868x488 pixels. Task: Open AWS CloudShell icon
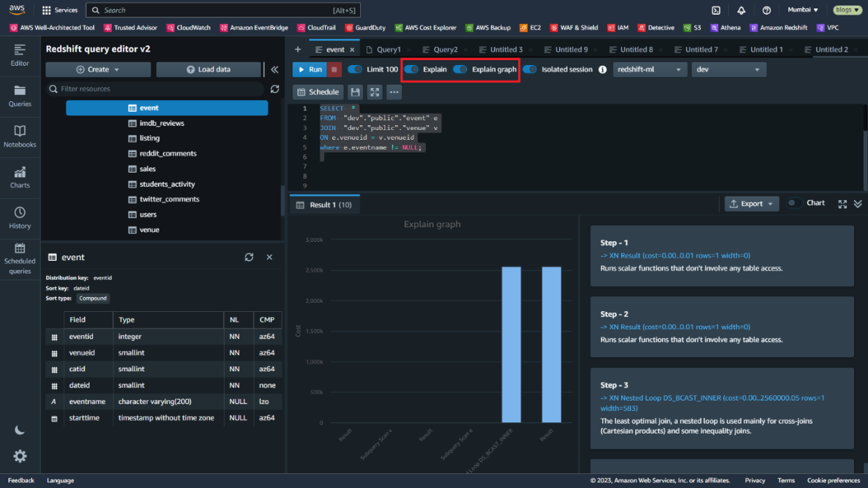pos(716,10)
